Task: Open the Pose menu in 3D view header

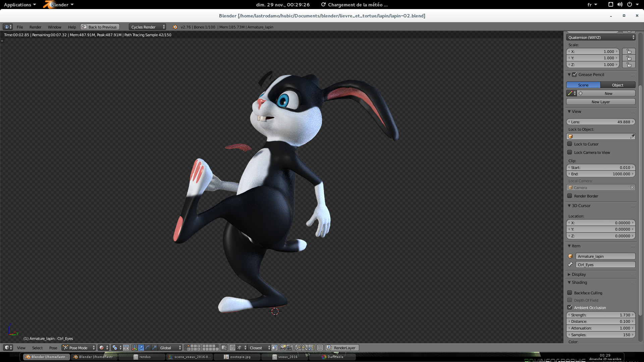Action: [53, 348]
